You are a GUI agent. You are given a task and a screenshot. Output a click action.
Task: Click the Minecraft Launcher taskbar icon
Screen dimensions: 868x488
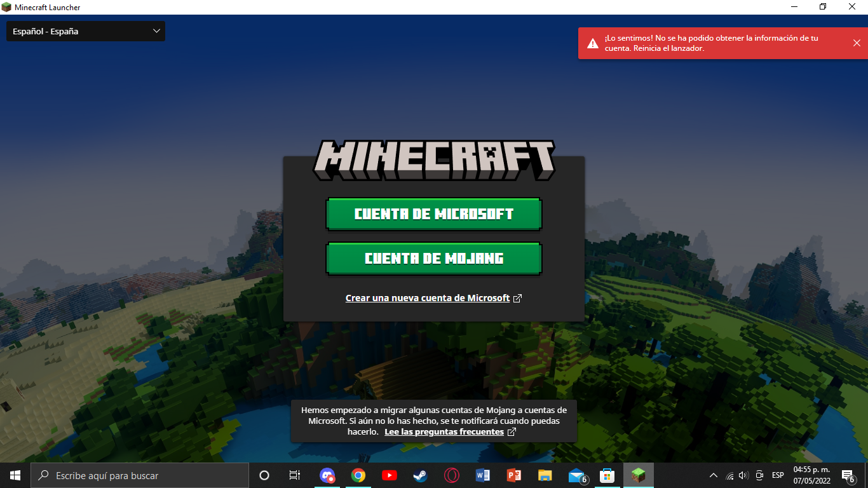coord(639,475)
